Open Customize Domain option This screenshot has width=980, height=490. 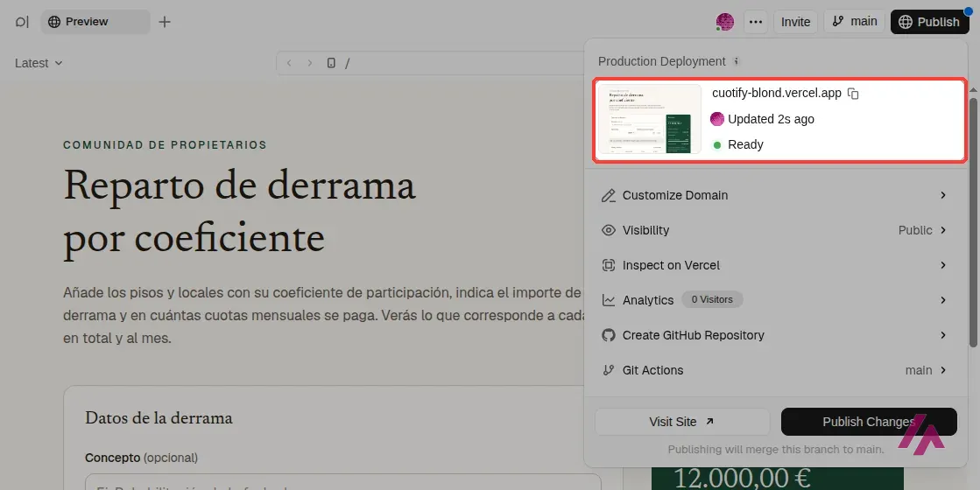click(775, 195)
